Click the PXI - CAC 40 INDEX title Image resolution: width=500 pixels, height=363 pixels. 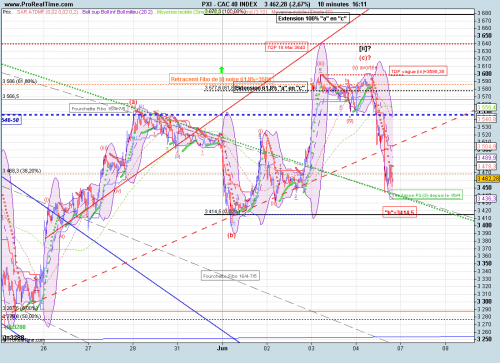pos(230,4)
